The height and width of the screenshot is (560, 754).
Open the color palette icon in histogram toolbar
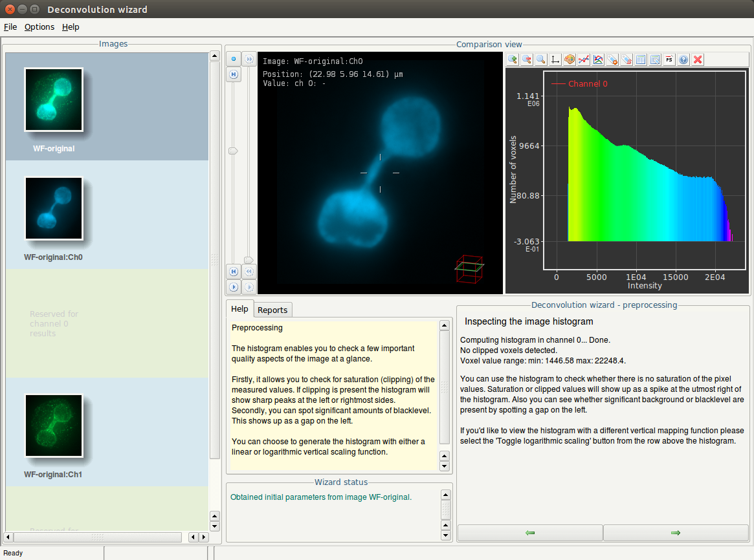coord(570,59)
